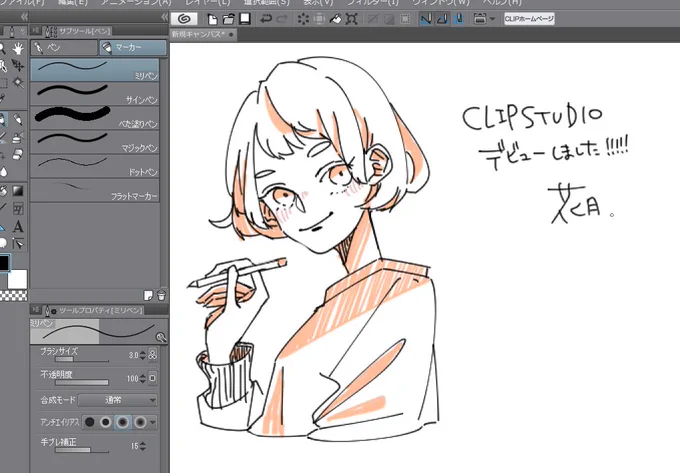
Task: Set anti-aliasing to strong (fourth option)
Action: click(140, 422)
